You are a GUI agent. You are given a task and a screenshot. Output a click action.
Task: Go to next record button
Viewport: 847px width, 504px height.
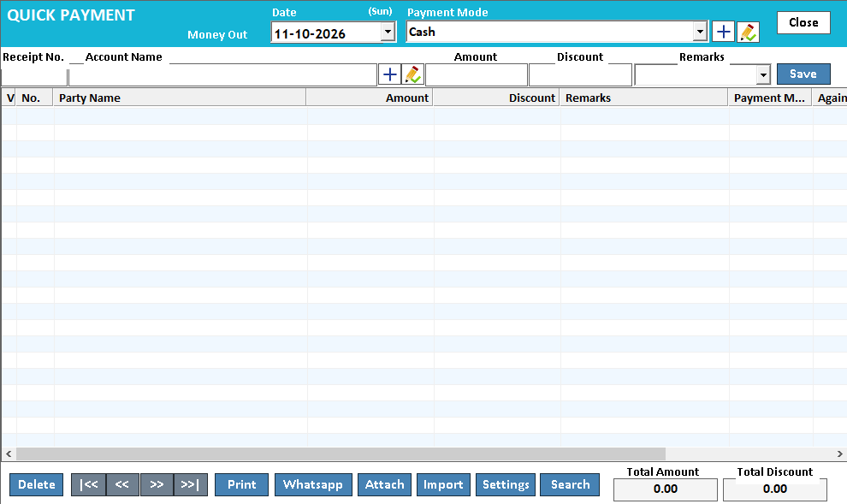click(x=157, y=484)
